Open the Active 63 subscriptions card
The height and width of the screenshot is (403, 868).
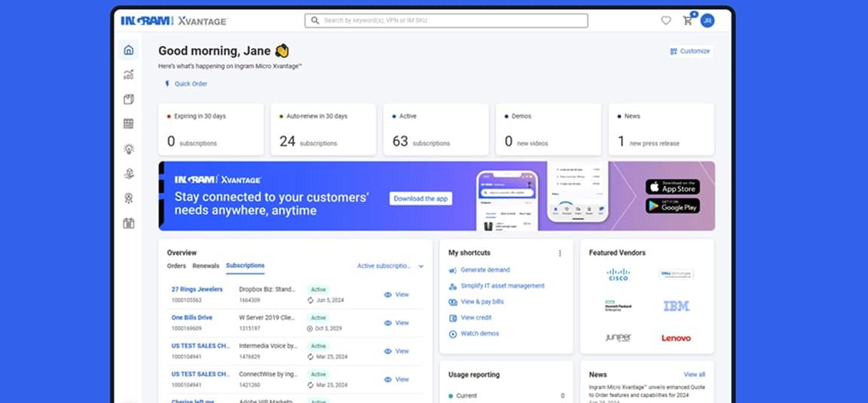point(436,130)
